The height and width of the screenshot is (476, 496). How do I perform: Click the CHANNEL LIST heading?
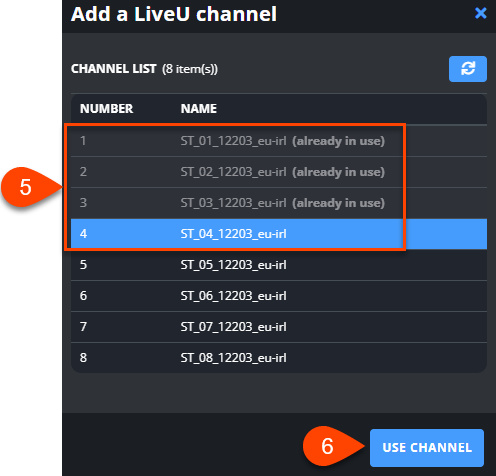coord(113,69)
